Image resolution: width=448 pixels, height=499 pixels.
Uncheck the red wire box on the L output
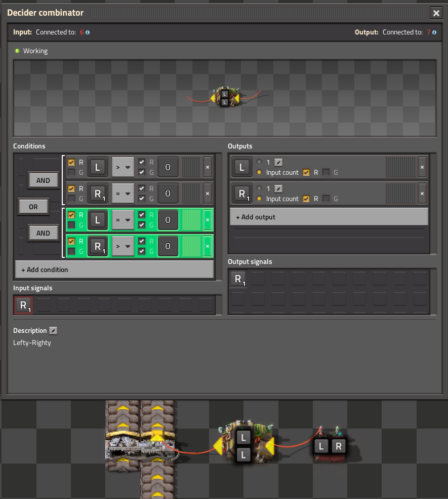306,172
